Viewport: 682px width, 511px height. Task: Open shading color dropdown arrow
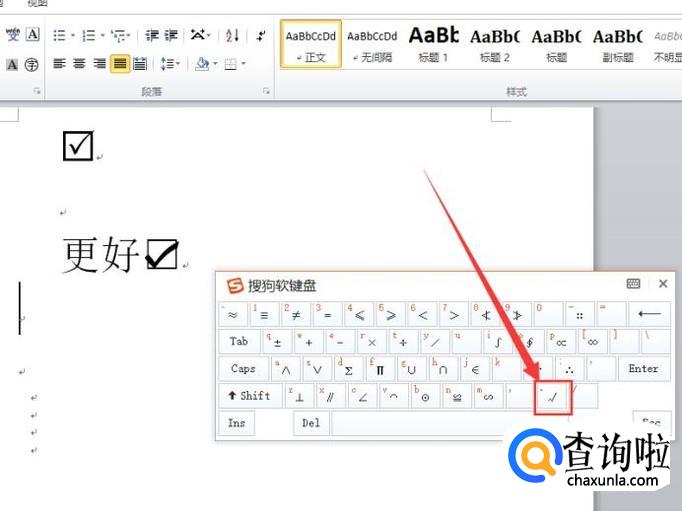[215, 64]
